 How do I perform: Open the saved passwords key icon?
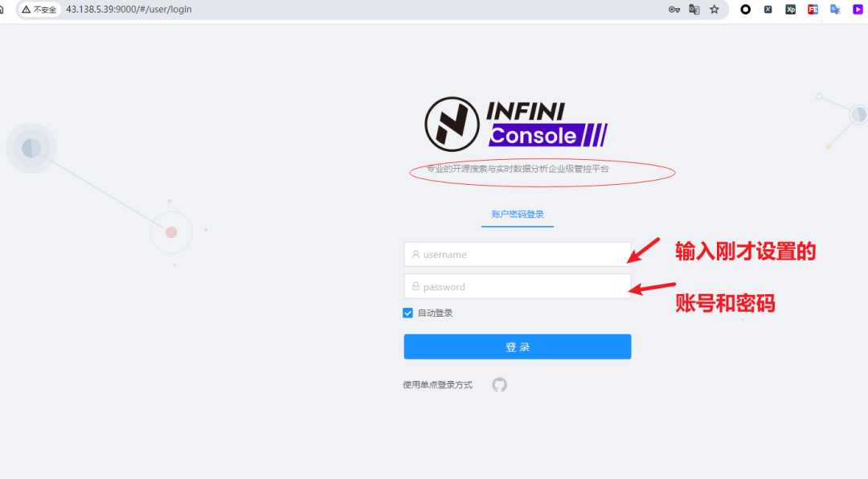674,10
